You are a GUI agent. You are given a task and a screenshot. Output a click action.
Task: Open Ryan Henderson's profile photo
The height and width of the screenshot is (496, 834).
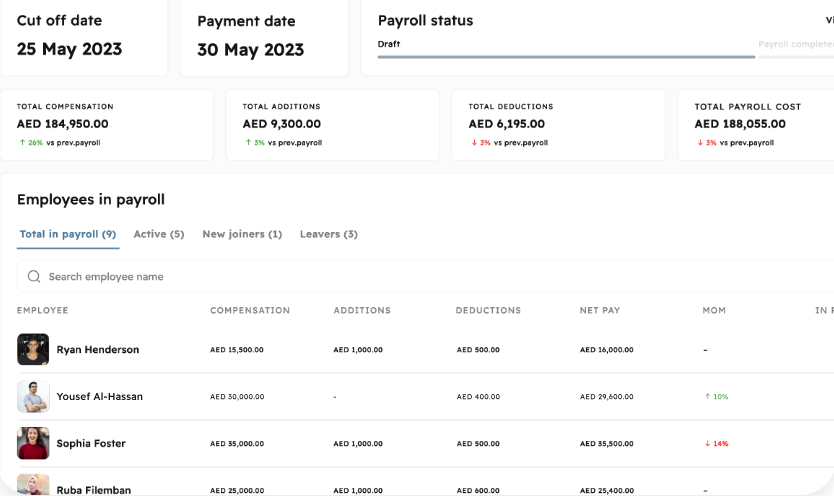[x=33, y=349]
